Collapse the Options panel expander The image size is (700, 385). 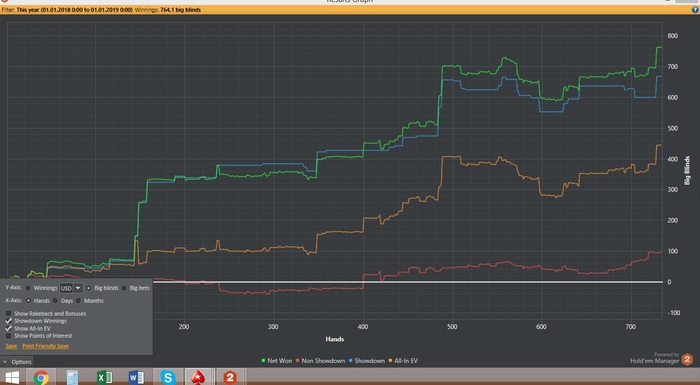tap(5, 362)
